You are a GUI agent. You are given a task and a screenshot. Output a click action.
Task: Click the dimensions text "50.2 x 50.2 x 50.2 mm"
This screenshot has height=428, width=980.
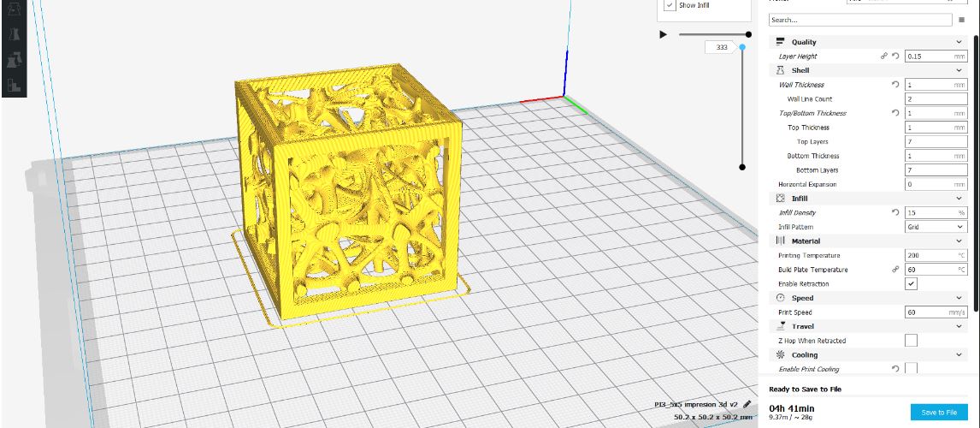point(711,417)
